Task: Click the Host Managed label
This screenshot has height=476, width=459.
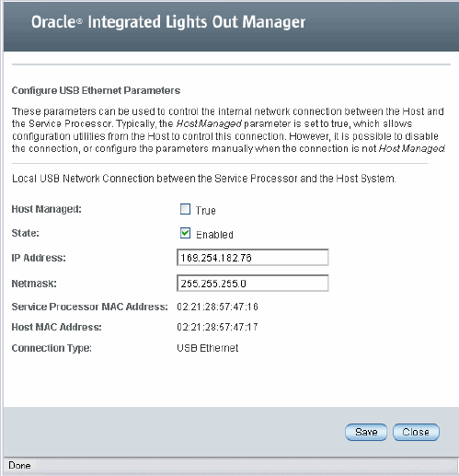Action: click(47, 209)
